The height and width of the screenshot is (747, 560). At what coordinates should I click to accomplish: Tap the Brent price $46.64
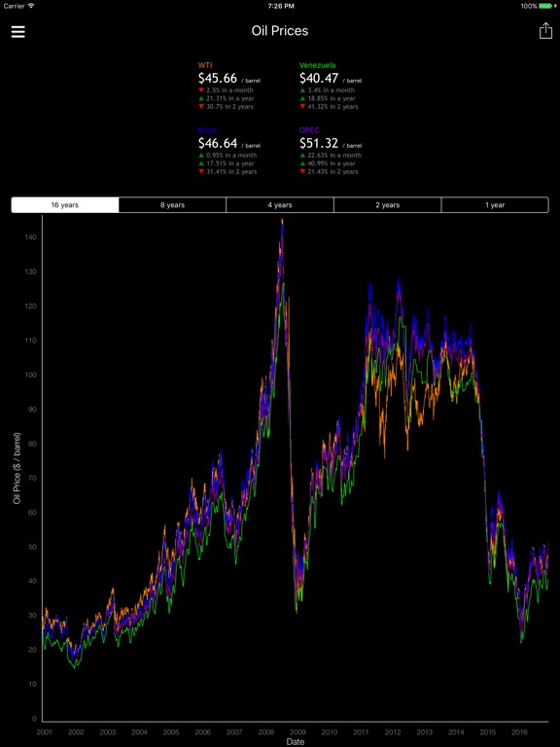pyautogui.click(x=218, y=143)
